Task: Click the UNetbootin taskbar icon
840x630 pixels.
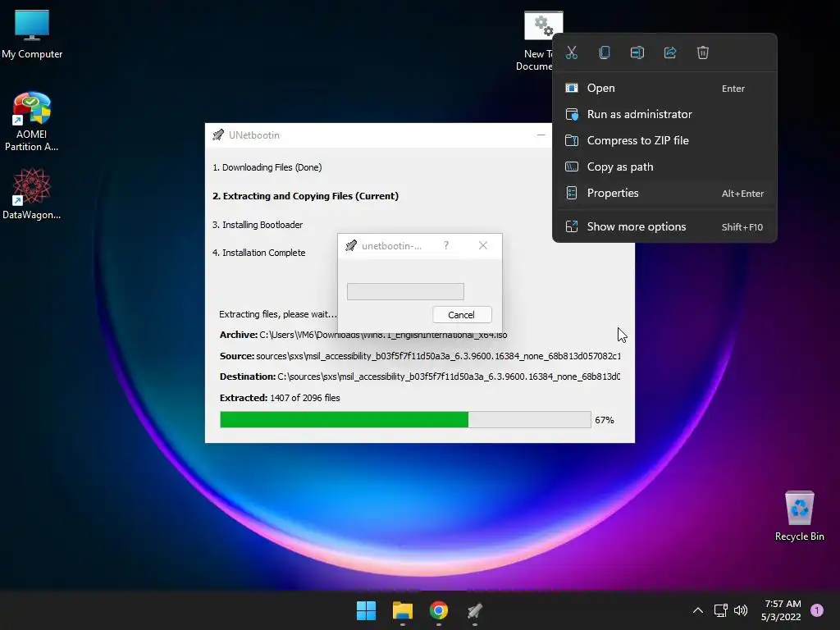Action: click(475, 610)
